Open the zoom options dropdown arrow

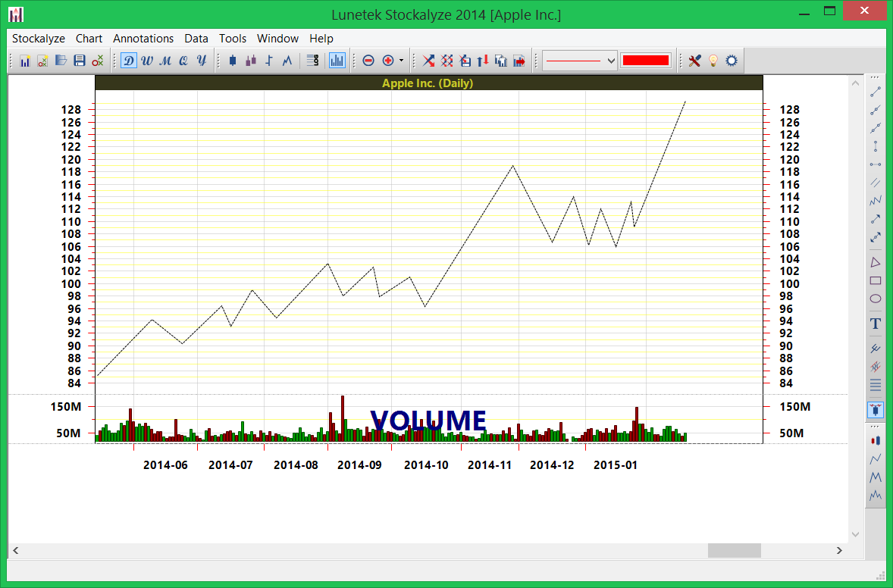399,60
